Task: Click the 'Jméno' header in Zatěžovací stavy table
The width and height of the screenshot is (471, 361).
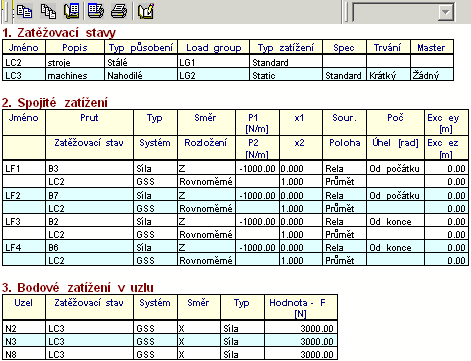Action: [x=24, y=48]
